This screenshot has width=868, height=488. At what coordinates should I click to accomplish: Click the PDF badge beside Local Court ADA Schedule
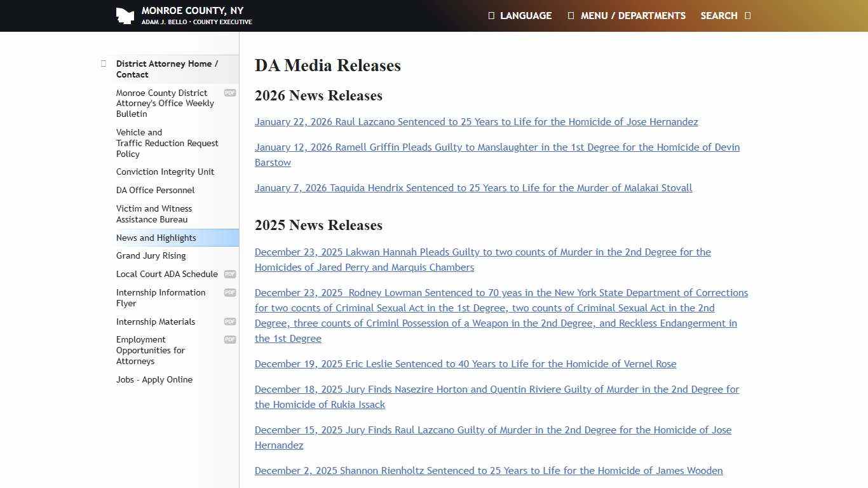(x=230, y=274)
